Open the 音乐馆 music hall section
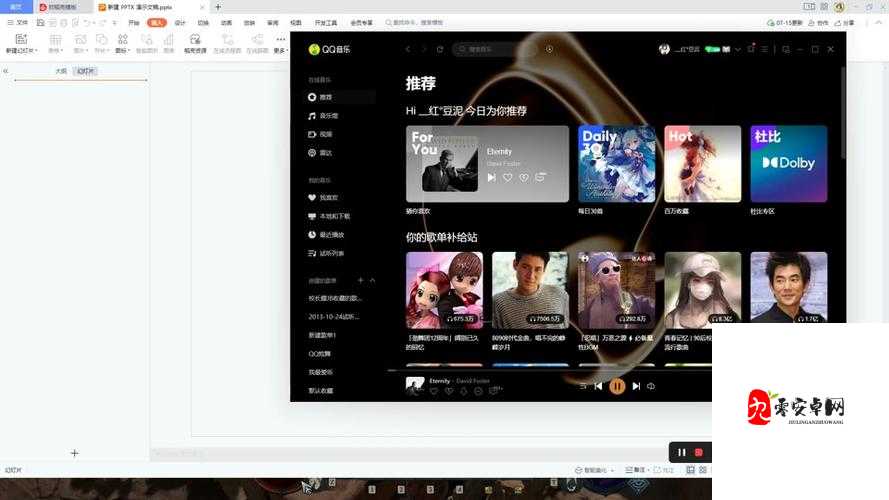889x500 pixels. click(327, 116)
